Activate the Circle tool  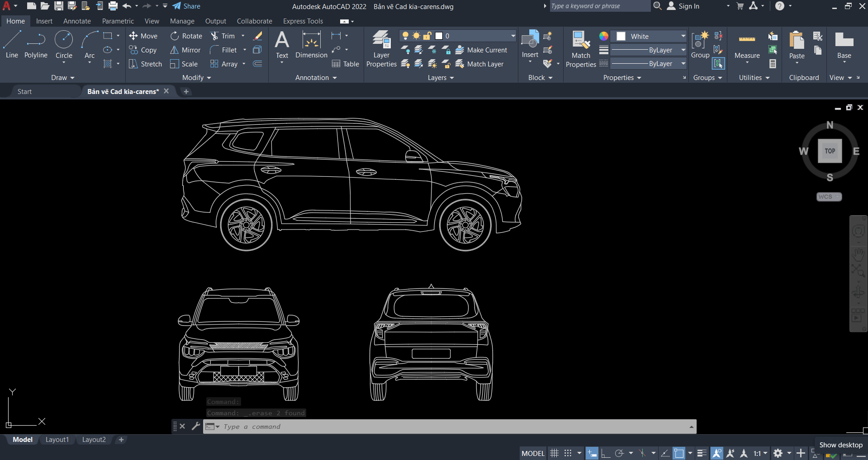click(x=63, y=44)
